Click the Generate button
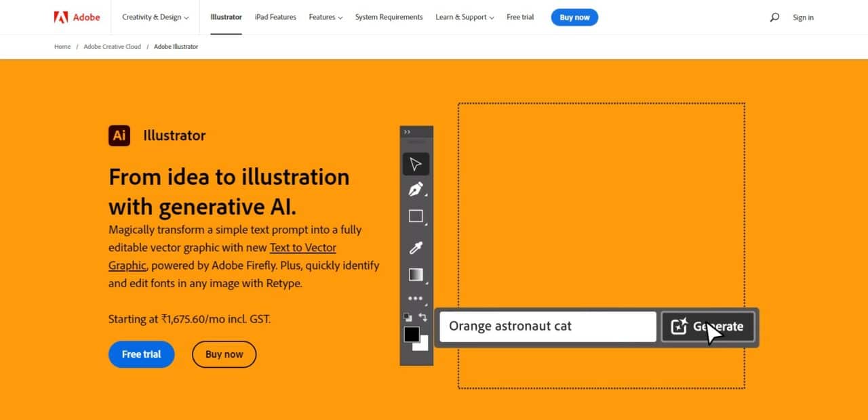This screenshot has width=868, height=420. click(x=708, y=327)
